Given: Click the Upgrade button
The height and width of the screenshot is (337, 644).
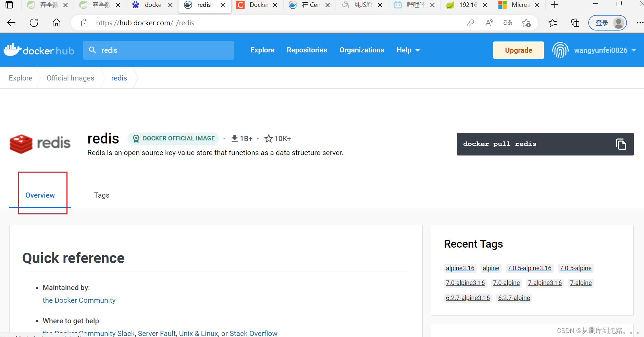Looking at the screenshot, I should (x=518, y=50).
